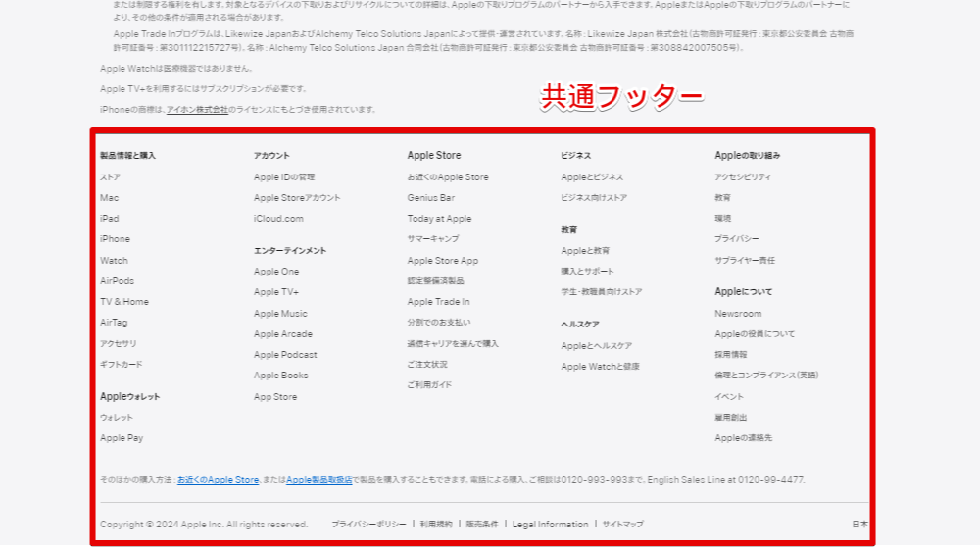Visit the iCloud.com link
This screenshot has height=551, width=980.
(278, 219)
